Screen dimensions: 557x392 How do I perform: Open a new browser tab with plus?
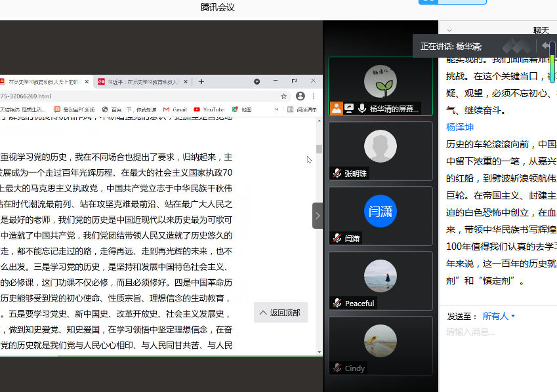[201, 82]
